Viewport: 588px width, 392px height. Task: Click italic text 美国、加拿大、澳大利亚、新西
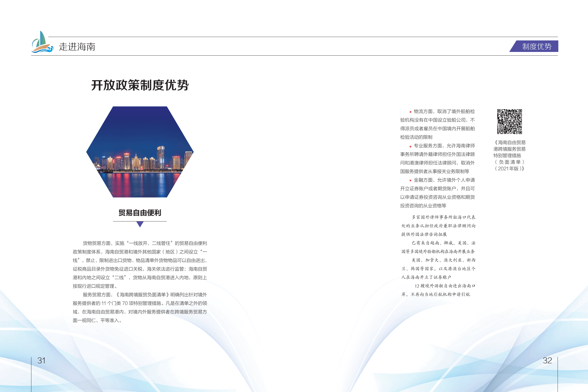pos(444,260)
